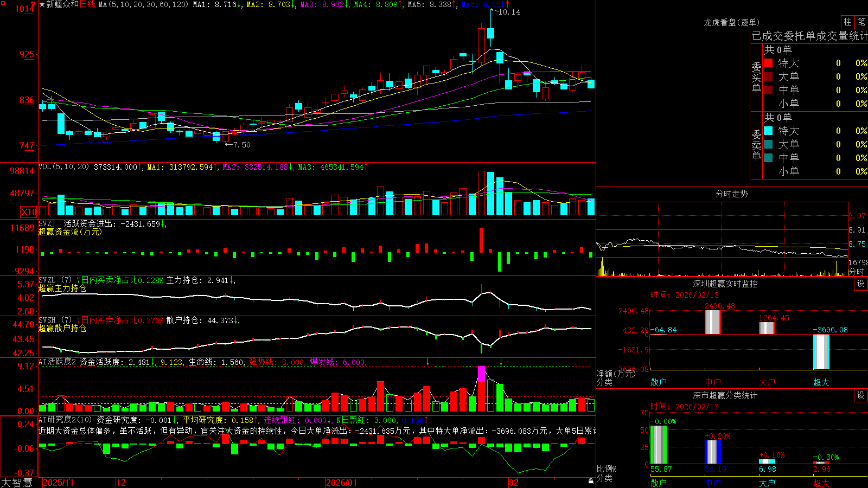This screenshot has height=488, width=868.
Task: Switch to 柱 bar view
Action: click(x=847, y=22)
